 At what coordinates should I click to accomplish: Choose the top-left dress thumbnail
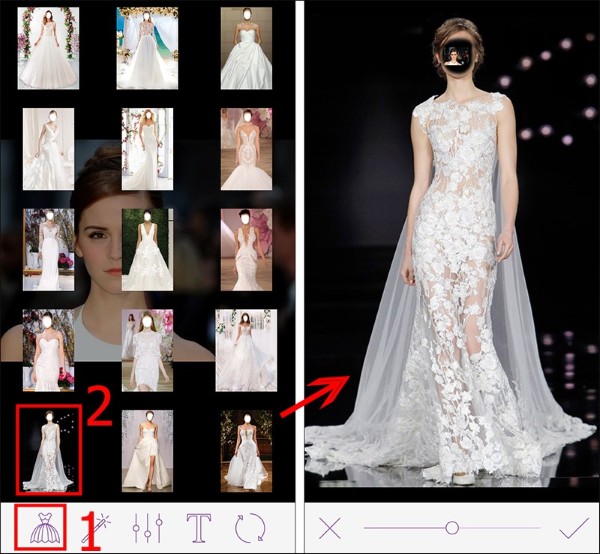pyautogui.click(x=47, y=48)
